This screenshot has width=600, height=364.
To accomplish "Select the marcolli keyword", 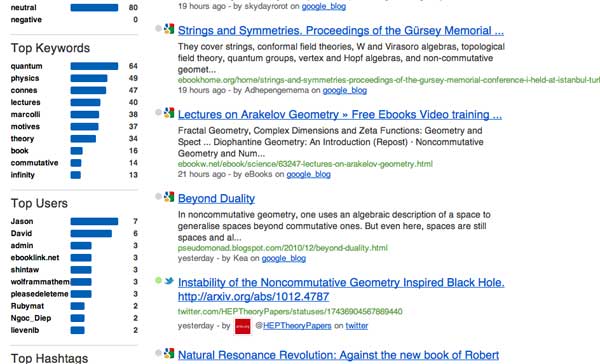I will pos(25,114).
